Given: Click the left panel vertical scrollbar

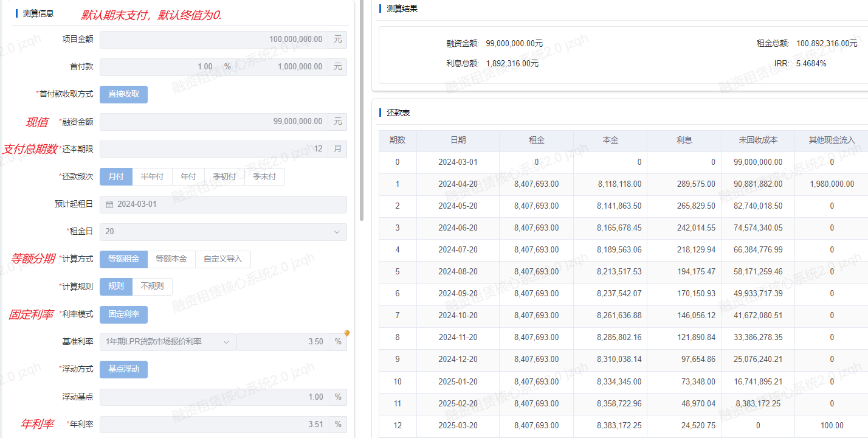Looking at the screenshot, I should 362,109.
